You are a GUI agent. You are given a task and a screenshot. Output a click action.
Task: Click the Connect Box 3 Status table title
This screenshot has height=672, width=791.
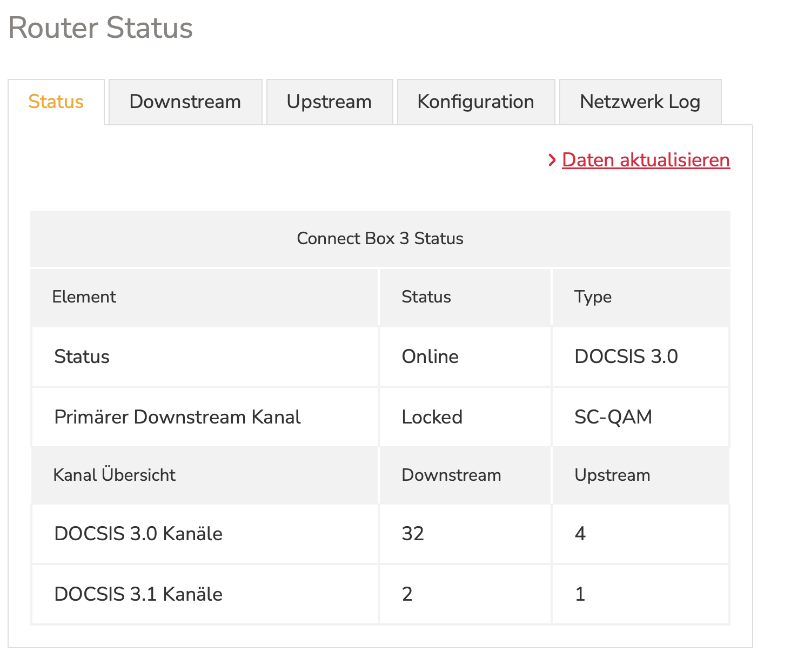(380, 239)
